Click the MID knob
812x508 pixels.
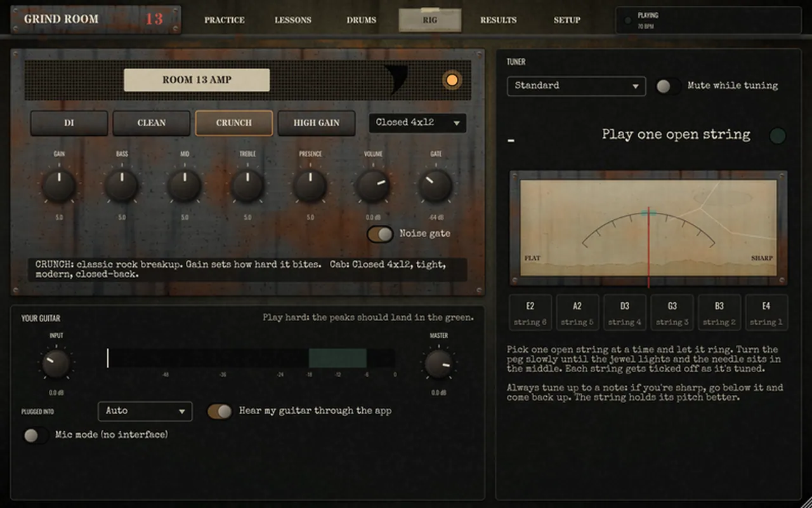185,186
